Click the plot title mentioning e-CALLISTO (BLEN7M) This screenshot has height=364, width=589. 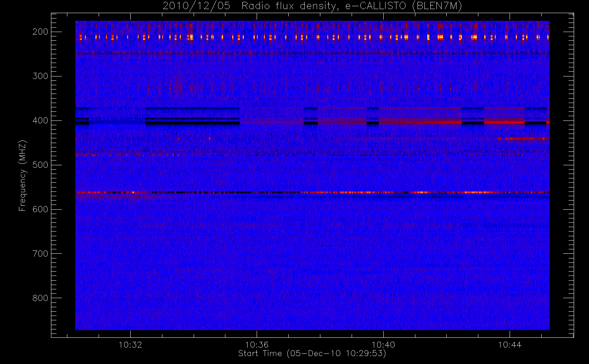pos(312,6)
